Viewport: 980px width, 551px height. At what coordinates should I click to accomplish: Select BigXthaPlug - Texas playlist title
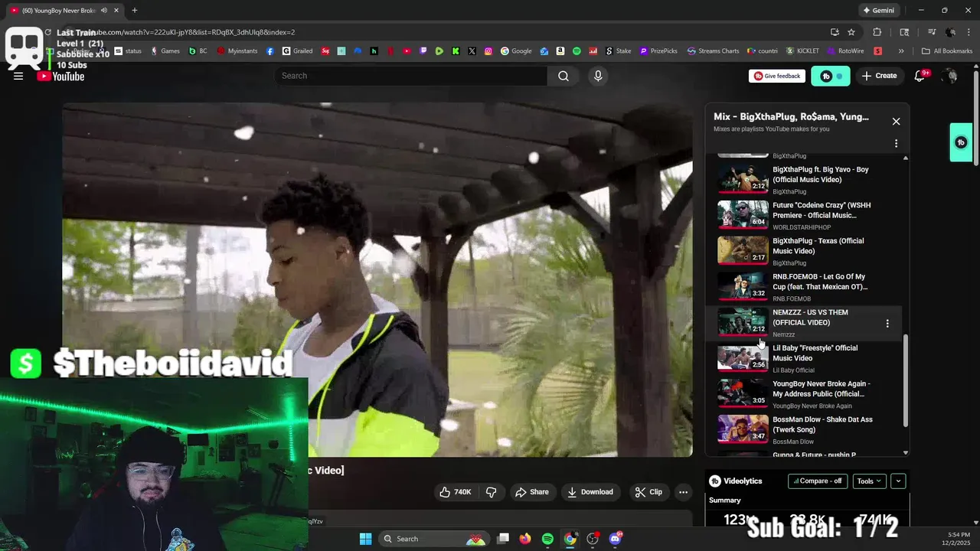coord(818,246)
